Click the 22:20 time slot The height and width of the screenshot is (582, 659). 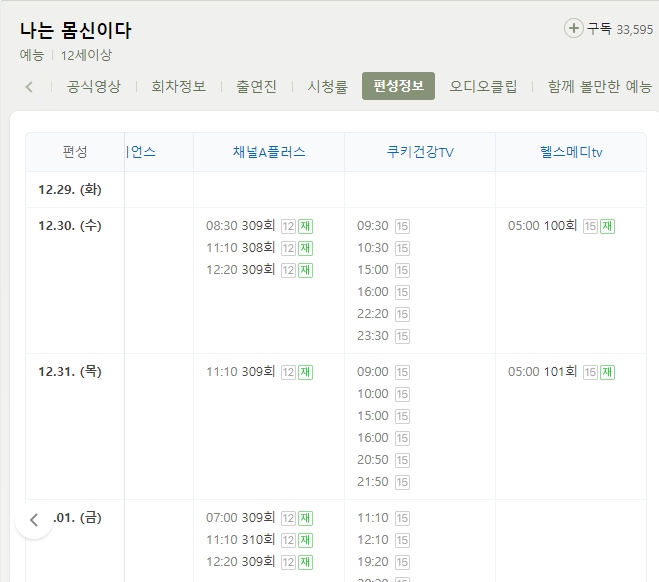pyautogui.click(x=373, y=313)
